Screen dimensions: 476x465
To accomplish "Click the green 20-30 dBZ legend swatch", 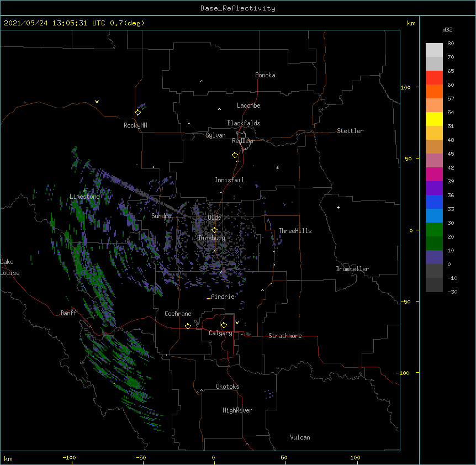I will [434, 230].
